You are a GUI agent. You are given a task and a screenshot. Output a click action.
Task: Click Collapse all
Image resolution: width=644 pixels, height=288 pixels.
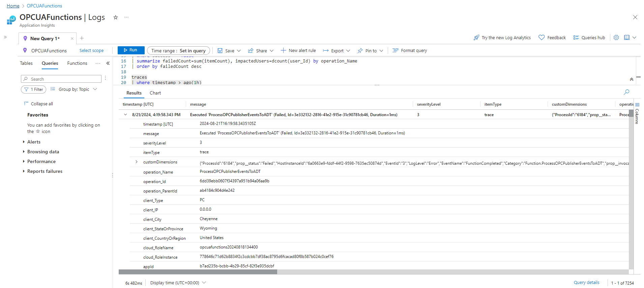(x=38, y=104)
